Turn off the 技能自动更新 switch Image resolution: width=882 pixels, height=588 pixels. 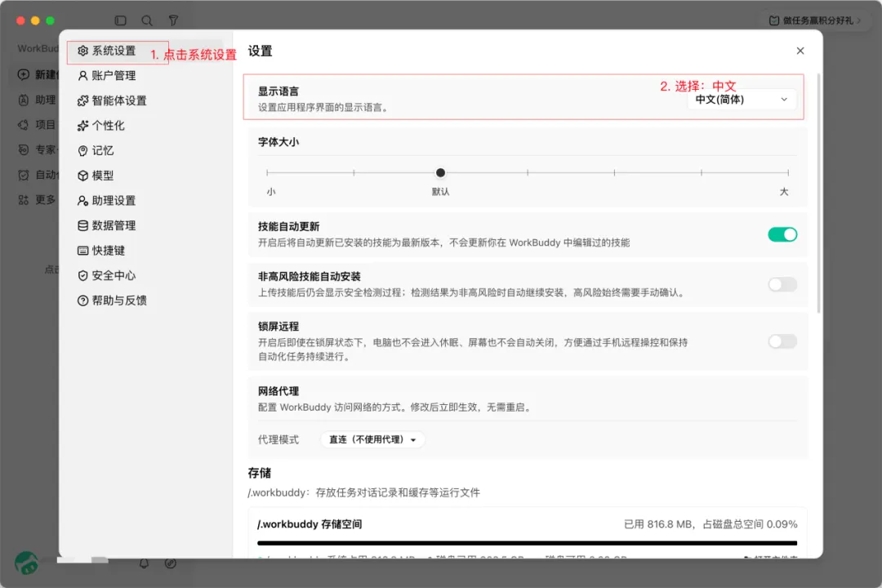pos(782,234)
